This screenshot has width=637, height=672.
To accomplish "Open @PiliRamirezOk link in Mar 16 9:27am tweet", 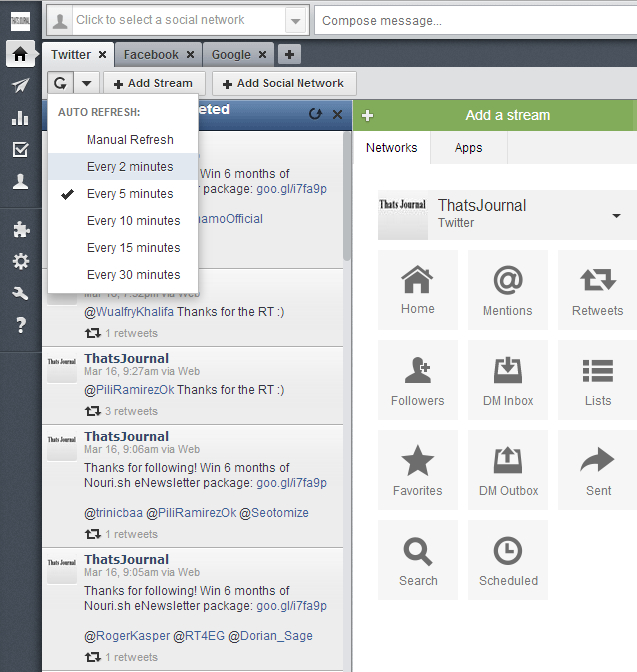I will point(129,390).
